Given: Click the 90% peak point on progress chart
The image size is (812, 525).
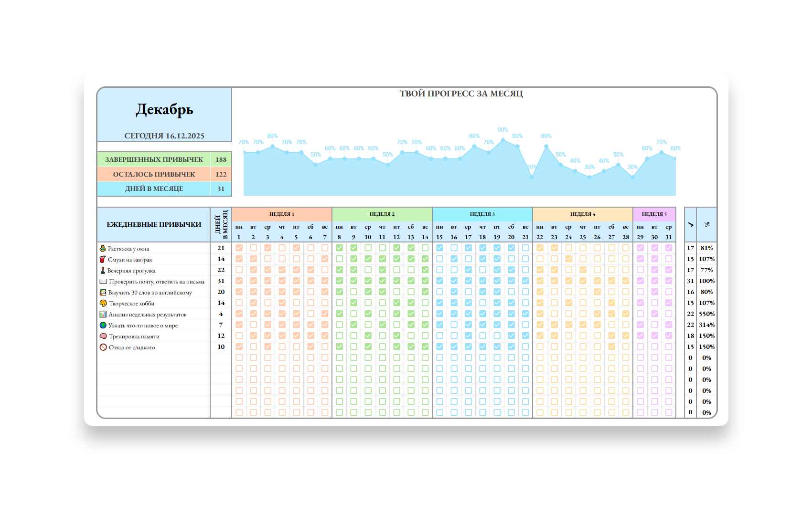Looking at the screenshot, I should coord(503,140).
